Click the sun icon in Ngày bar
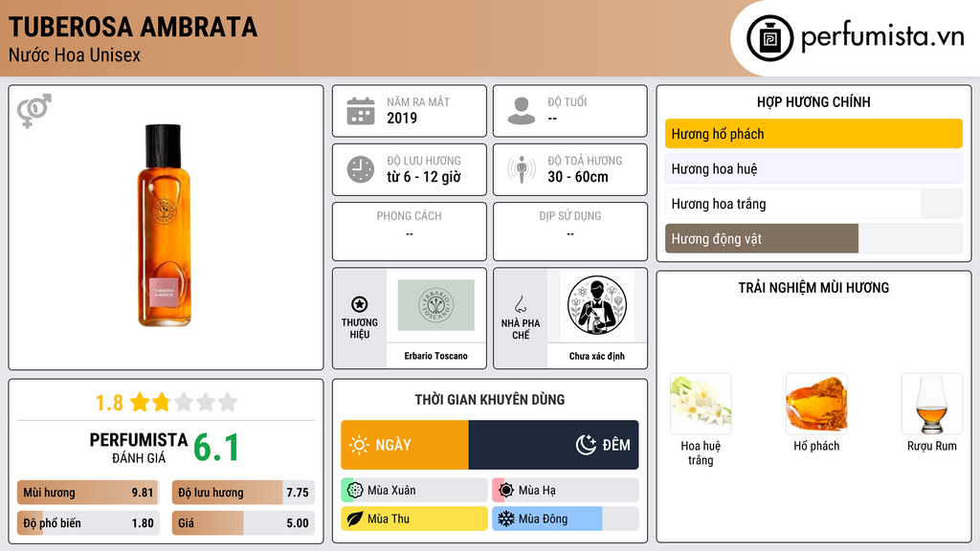This screenshot has height=551, width=980. (359, 445)
